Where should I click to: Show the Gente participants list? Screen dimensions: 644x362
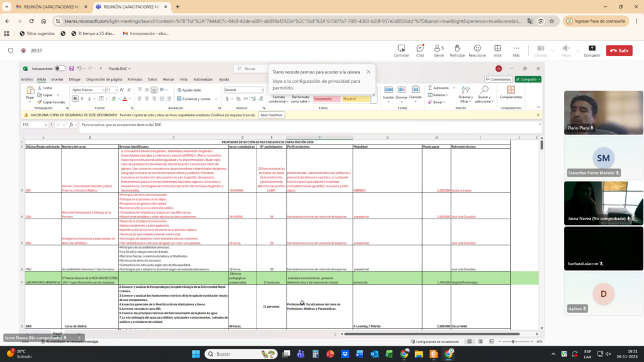pyautogui.click(x=438, y=50)
